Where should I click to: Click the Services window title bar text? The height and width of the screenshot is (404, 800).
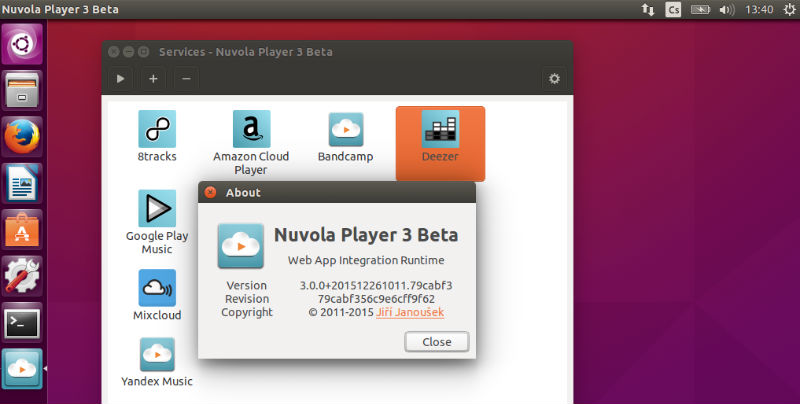tap(245, 52)
